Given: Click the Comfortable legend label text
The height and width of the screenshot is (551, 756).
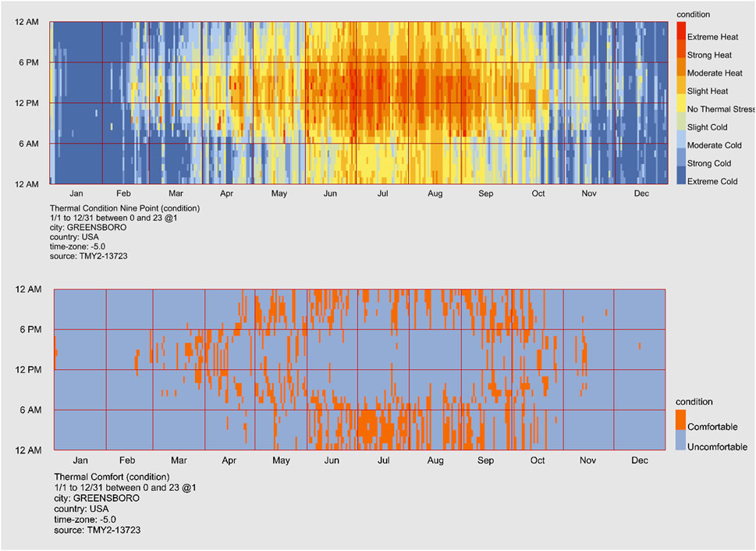Looking at the screenshot, I should coord(712,427).
